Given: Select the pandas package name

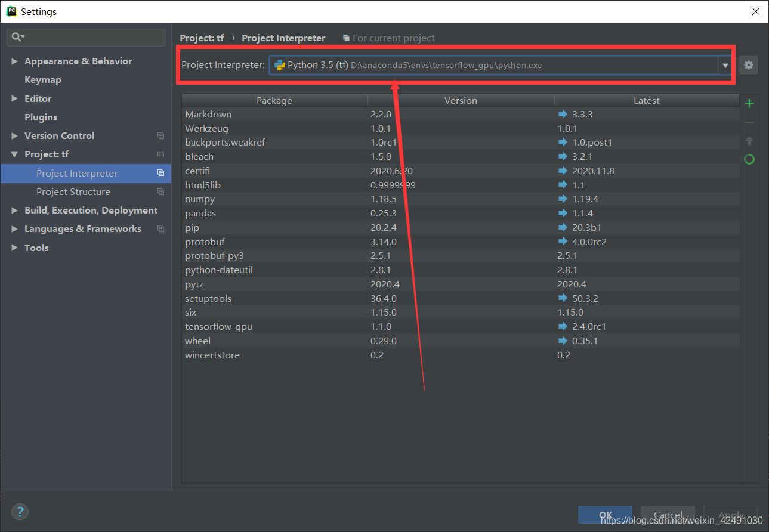Looking at the screenshot, I should (200, 214).
